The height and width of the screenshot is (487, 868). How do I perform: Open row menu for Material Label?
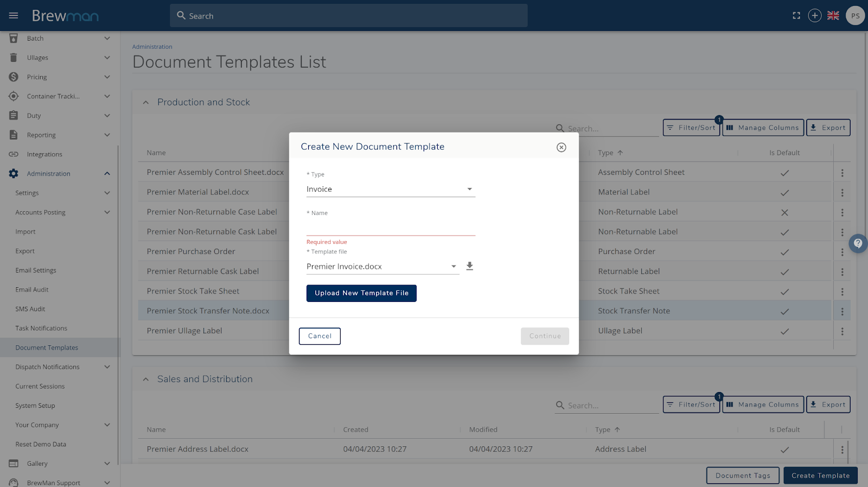tap(842, 193)
